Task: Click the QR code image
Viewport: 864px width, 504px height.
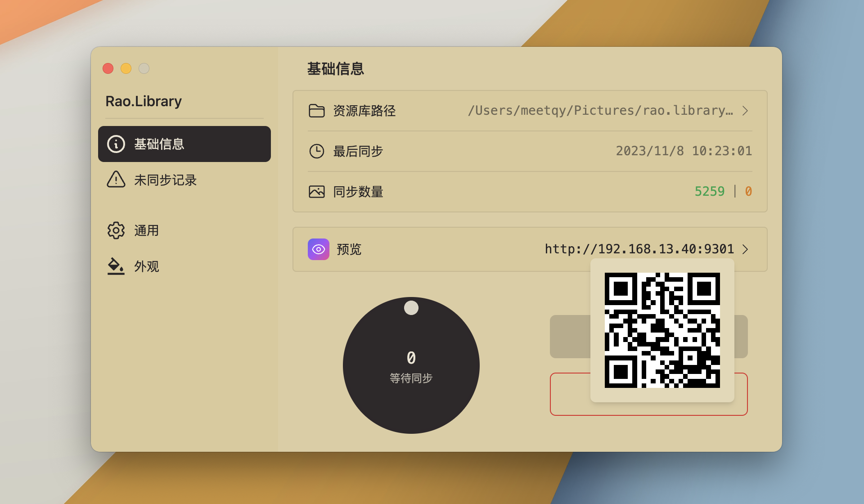Action: (x=662, y=330)
